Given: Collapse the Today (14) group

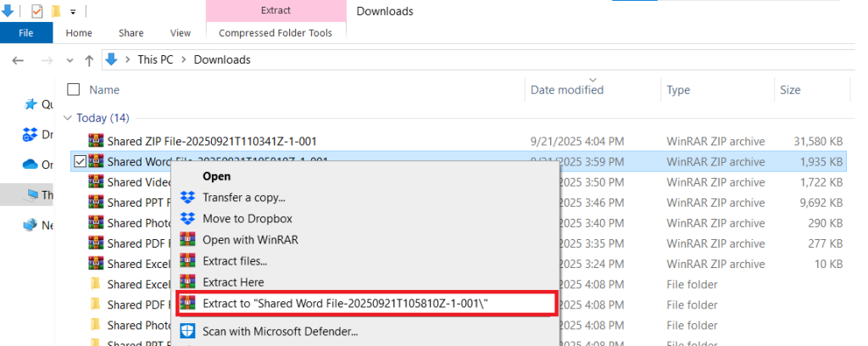Looking at the screenshot, I should pos(69,118).
